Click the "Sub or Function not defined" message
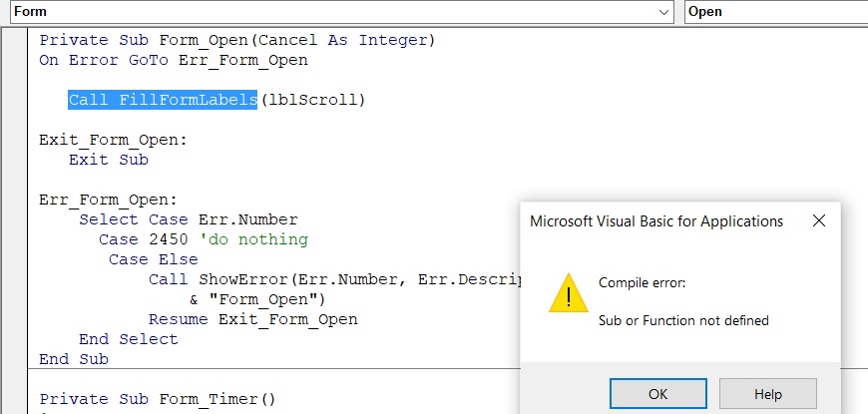Image resolution: width=868 pixels, height=414 pixels. (x=683, y=320)
